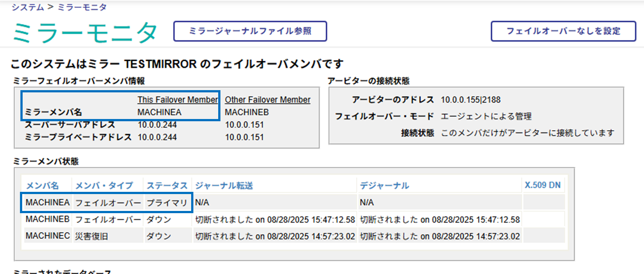Click the ミラーモニタ breadcrumb link

pyautogui.click(x=82, y=7)
